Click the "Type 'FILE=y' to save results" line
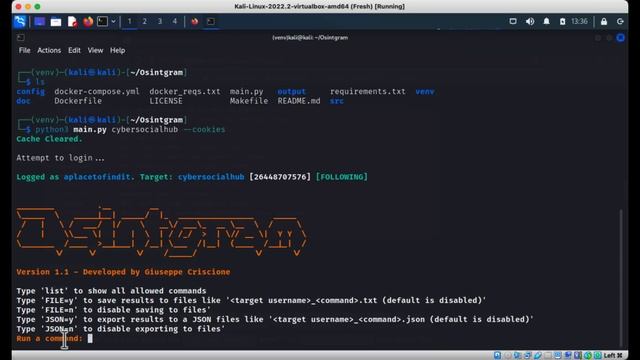Viewport: 640px width, 360px height. tap(251, 300)
